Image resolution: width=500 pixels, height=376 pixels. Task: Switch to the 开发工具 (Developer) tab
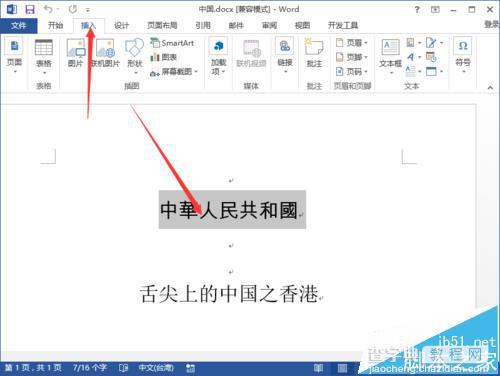[343, 25]
